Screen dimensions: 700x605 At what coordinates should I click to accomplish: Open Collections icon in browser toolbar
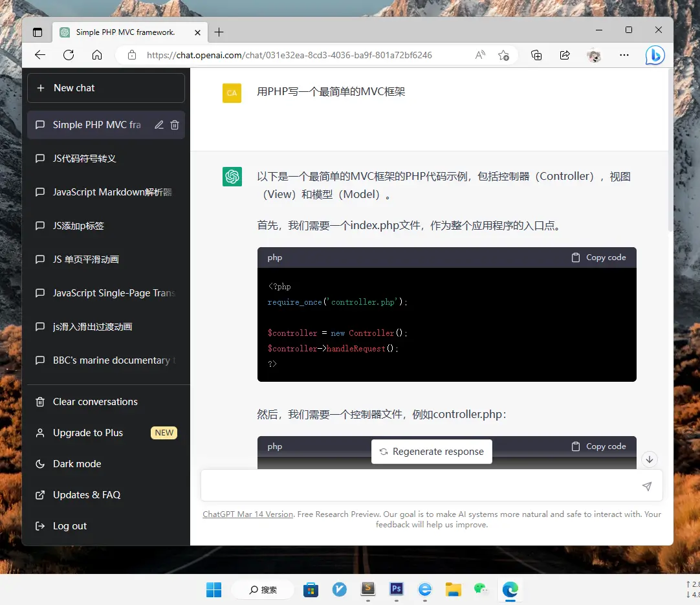[x=536, y=56]
